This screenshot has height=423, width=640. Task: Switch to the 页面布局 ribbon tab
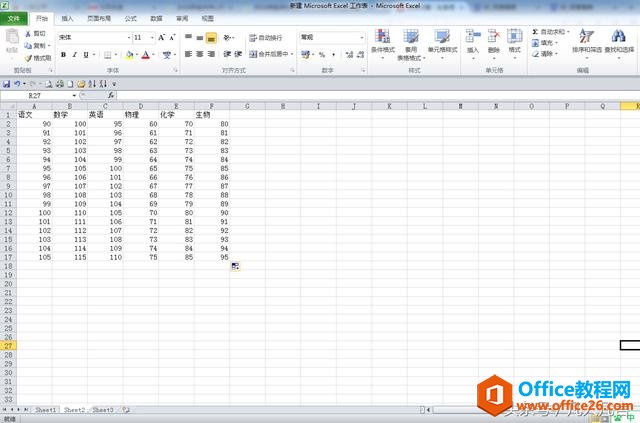pyautogui.click(x=99, y=18)
